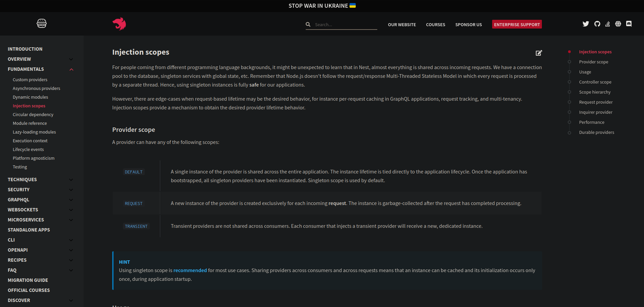Click the REQUEST scope code label
Viewport: 644px width, 307px height.
134,203
